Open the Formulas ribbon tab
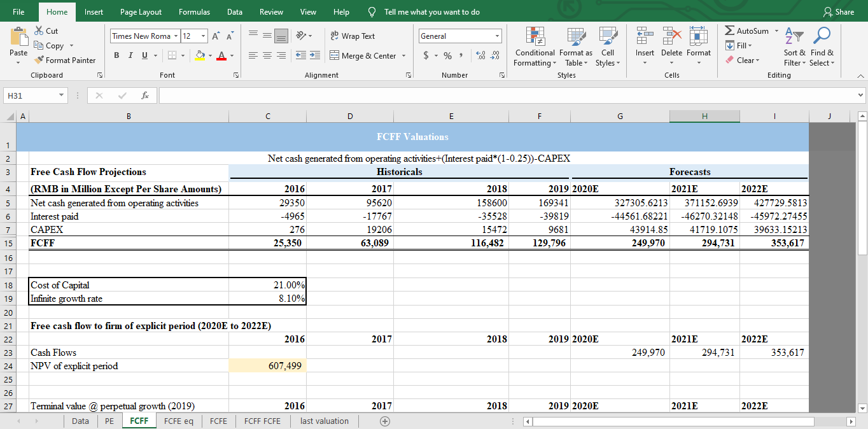This screenshot has height=429, width=868. [x=194, y=12]
